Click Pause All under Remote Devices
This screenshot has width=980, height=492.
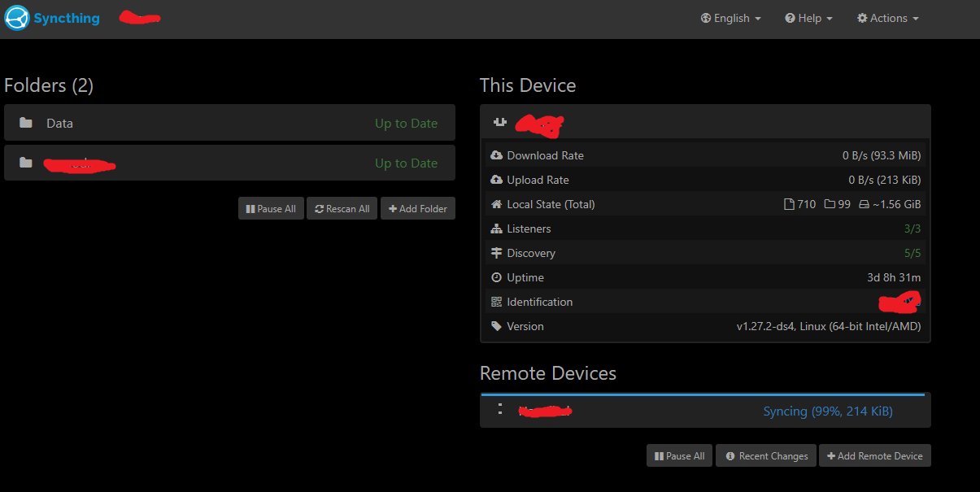coord(679,455)
